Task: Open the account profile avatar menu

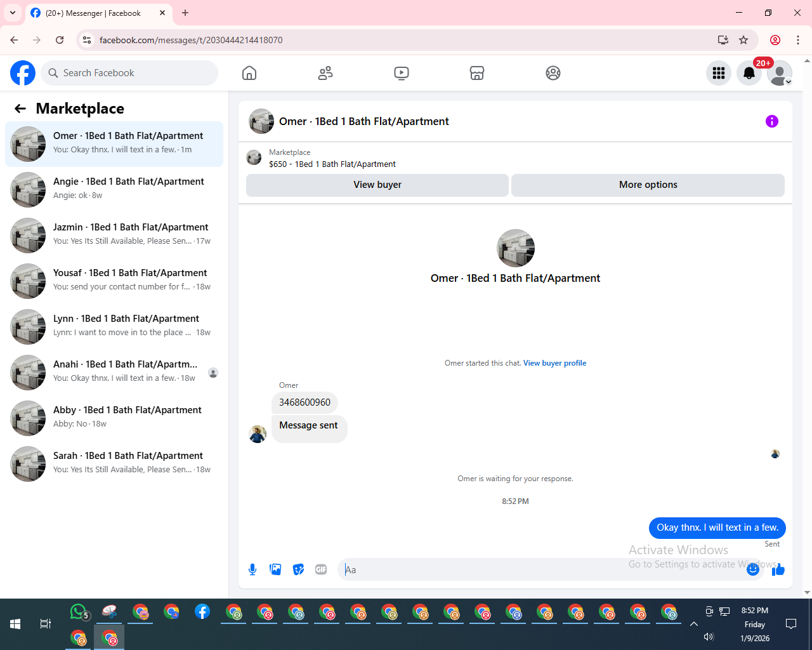Action: click(780, 73)
